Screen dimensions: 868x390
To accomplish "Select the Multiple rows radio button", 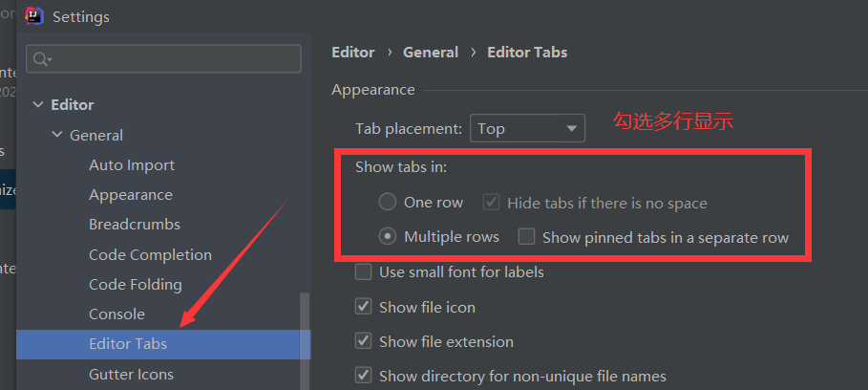I will pyautogui.click(x=388, y=236).
